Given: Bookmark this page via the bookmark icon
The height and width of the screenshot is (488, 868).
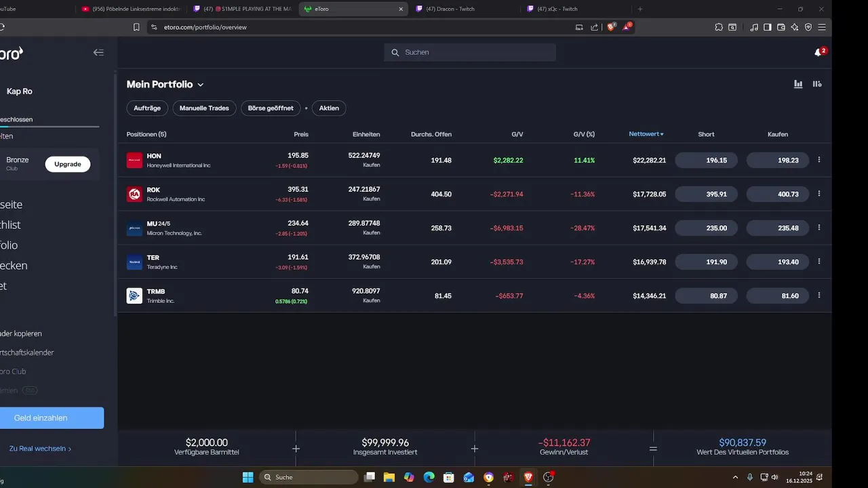Looking at the screenshot, I should coord(136,27).
